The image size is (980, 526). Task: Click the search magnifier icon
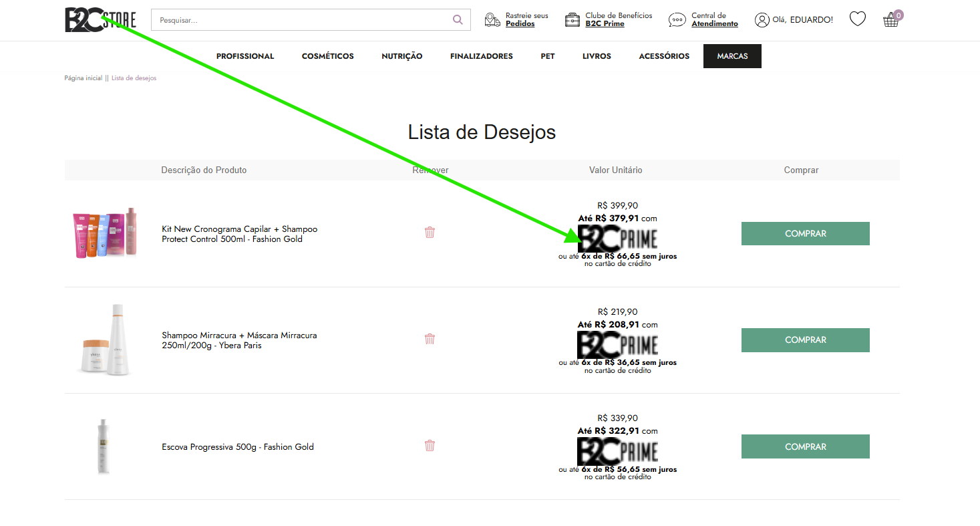(458, 20)
